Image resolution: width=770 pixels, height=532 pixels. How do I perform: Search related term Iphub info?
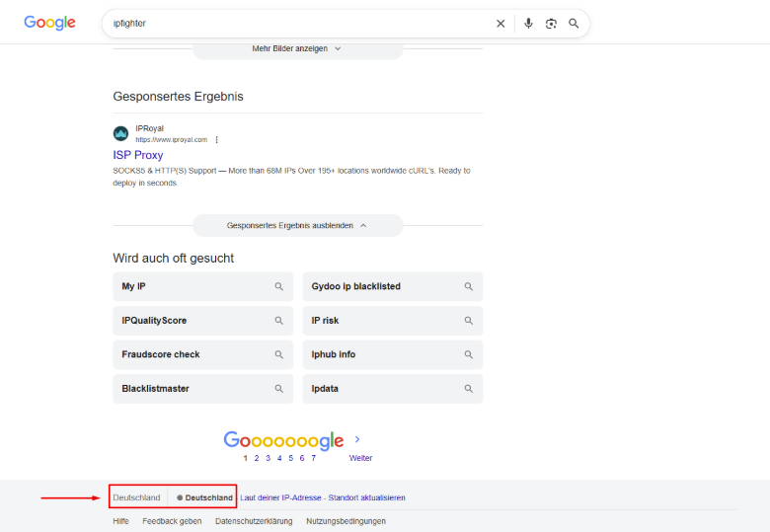click(x=392, y=354)
